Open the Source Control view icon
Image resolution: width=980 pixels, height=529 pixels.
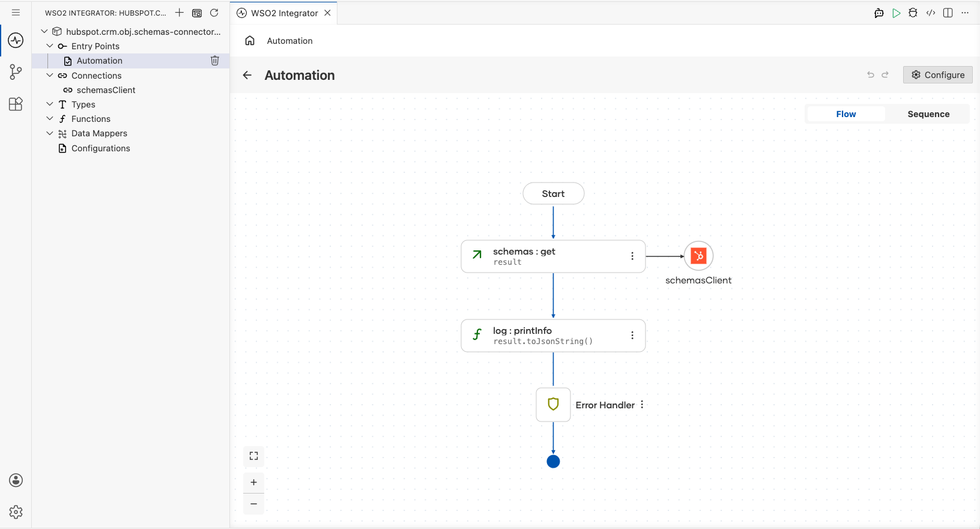(16, 72)
